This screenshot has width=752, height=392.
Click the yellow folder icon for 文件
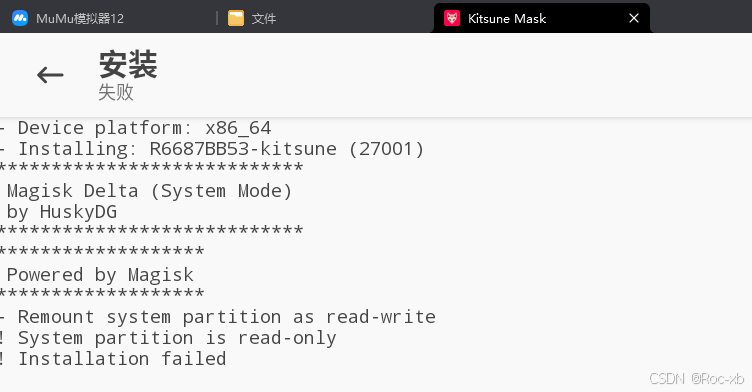tap(235, 18)
